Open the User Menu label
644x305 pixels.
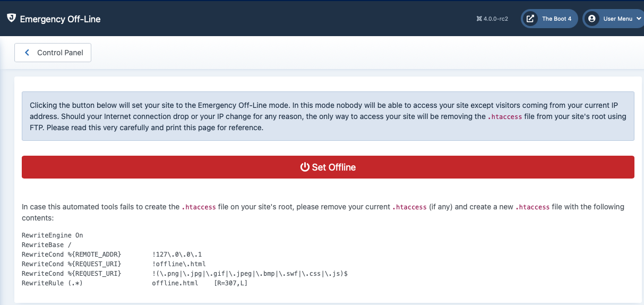coord(618,19)
